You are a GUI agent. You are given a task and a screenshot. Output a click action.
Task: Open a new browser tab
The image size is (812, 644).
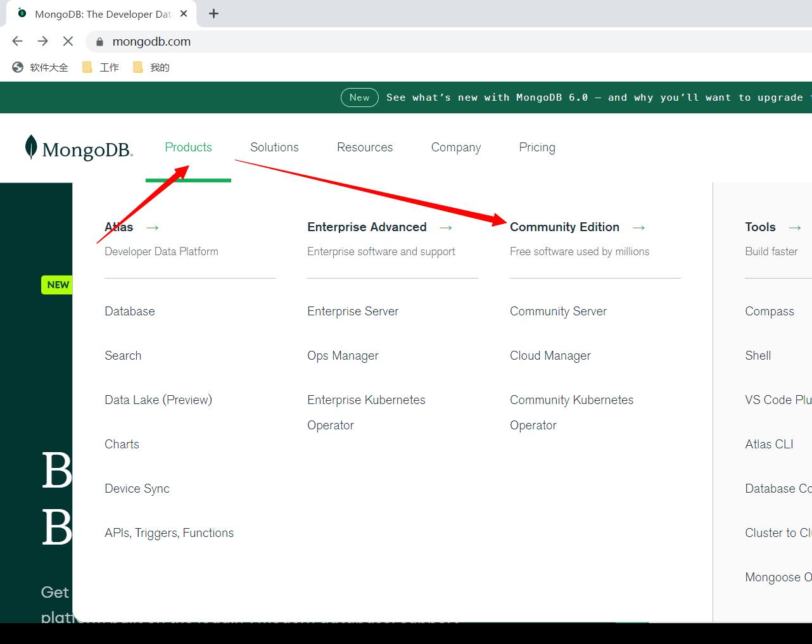pyautogui.click(x=213, y=13)
